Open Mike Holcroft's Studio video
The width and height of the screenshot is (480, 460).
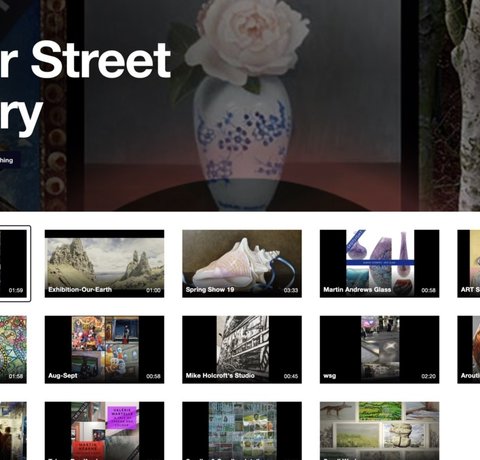click(x=242, y=349)
